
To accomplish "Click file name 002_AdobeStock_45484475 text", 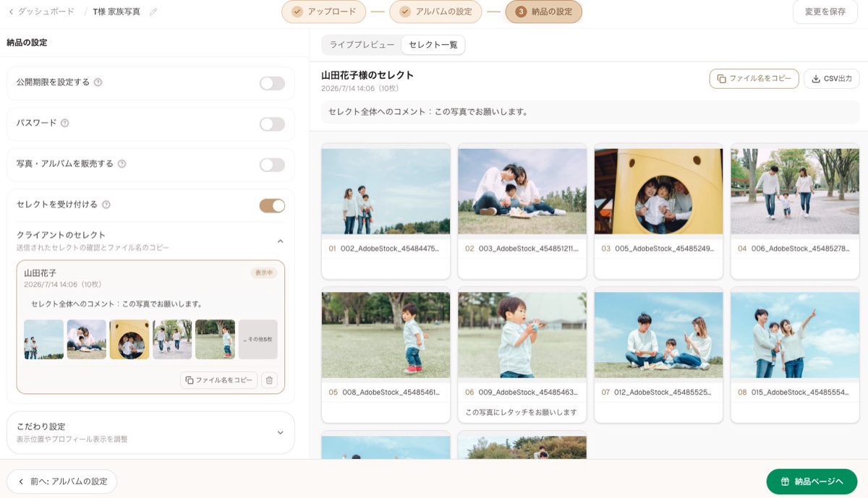I will 390,249.
